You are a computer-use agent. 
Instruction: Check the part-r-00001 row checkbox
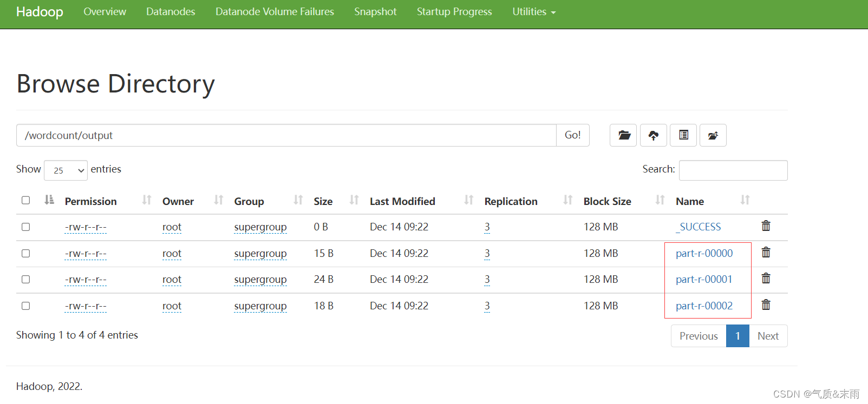(25, 279)
